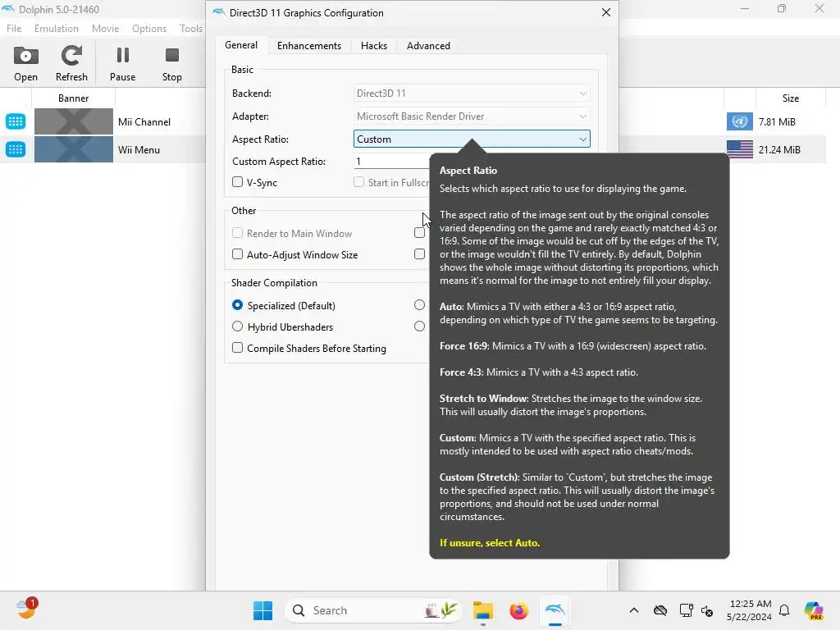Image resolution: width=840 pixels, height=630 pixels.
Task: Click the muted volume tray icon
Action: click(x=707, y=610)
